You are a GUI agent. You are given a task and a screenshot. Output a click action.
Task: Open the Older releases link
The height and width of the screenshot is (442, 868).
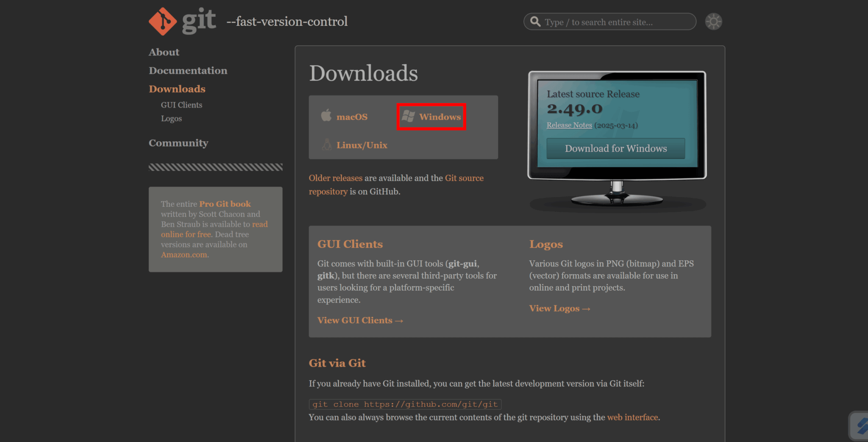335,178
